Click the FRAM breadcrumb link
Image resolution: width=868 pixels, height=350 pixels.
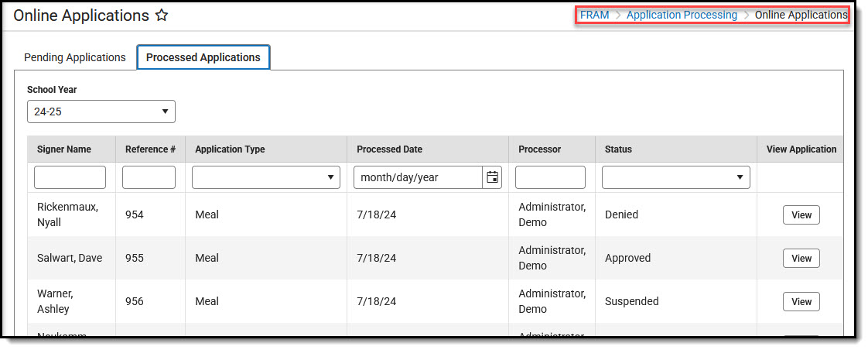click(x=594, y=15)
